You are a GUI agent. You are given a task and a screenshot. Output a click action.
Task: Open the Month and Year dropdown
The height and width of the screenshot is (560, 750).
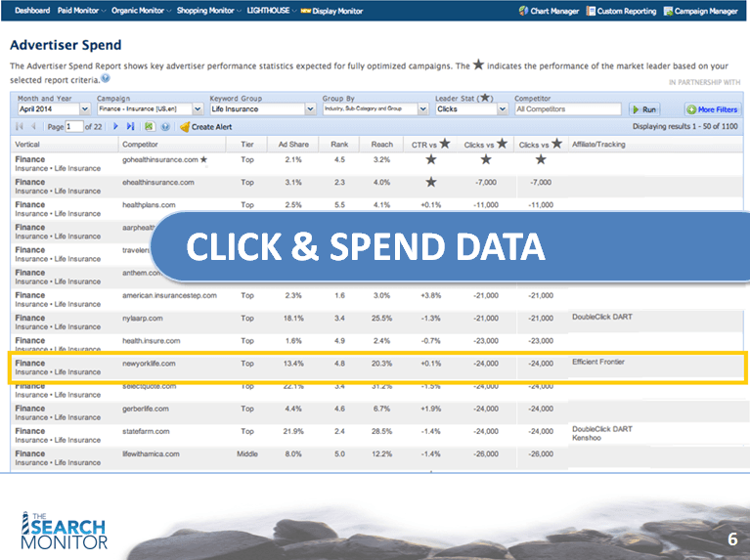coord(84,109)
